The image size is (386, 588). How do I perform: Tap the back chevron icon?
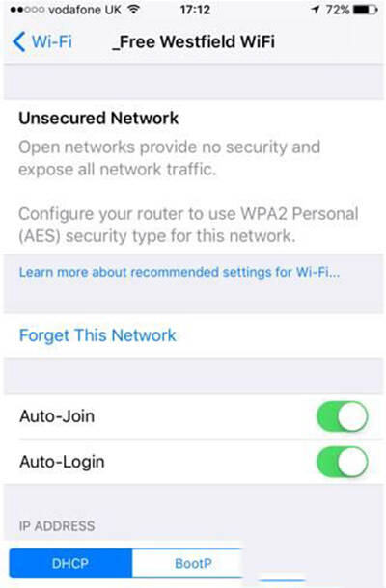click(x=18, y=41)
